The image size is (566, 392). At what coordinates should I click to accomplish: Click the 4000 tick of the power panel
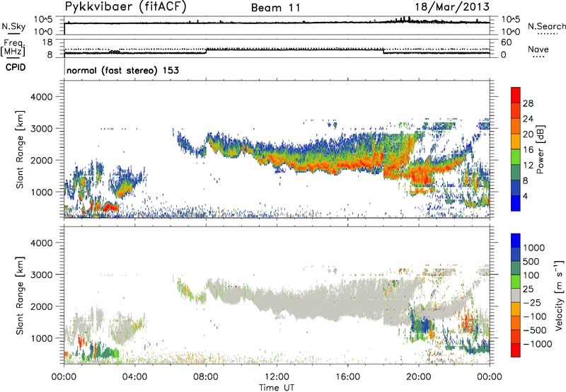coord(41,97)
